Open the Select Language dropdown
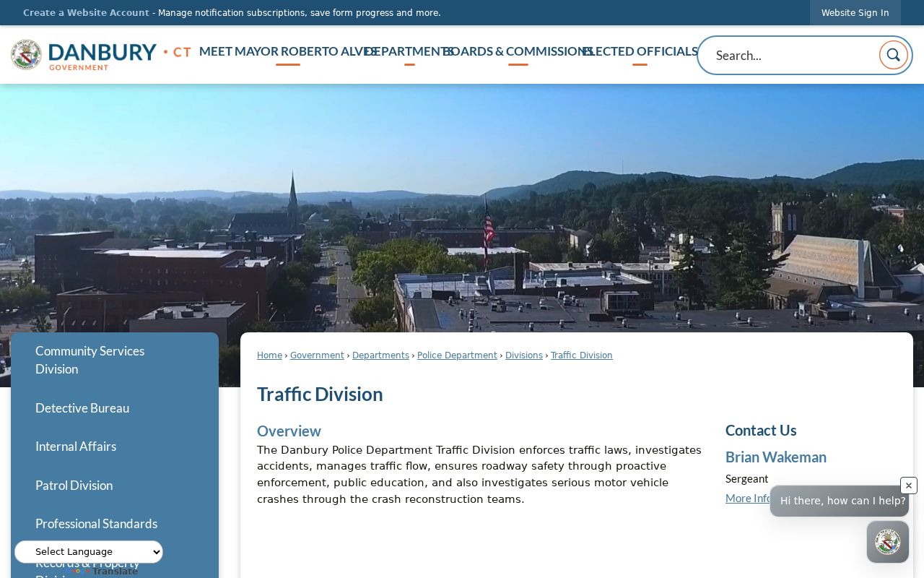Viewport: 924px width, 578px height. pos(89,552)
